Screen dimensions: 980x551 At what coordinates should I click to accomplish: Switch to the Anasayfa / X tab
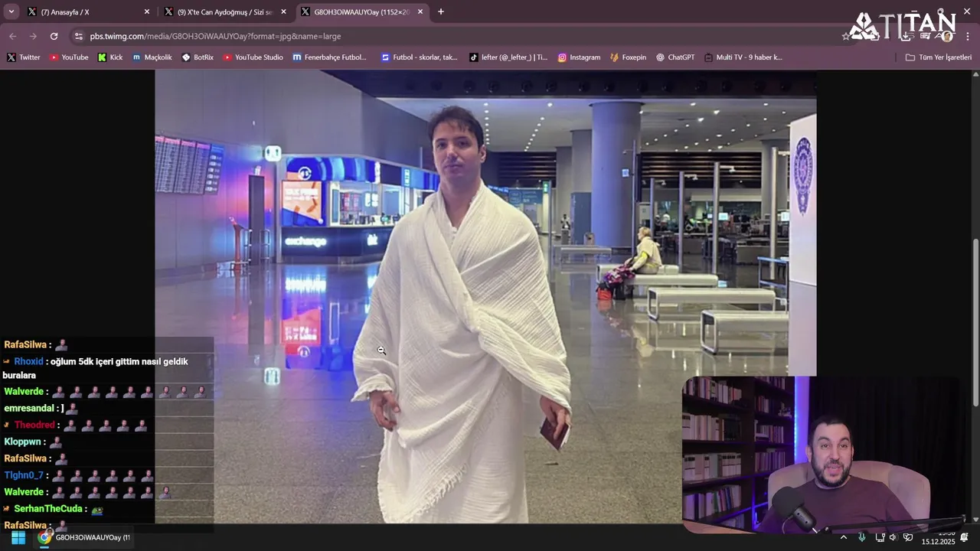point(88,11)
